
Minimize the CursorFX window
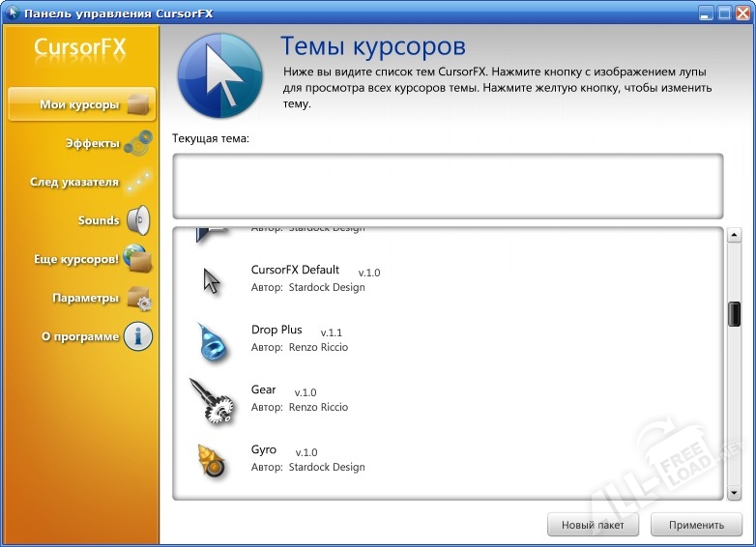click(706, 13)
